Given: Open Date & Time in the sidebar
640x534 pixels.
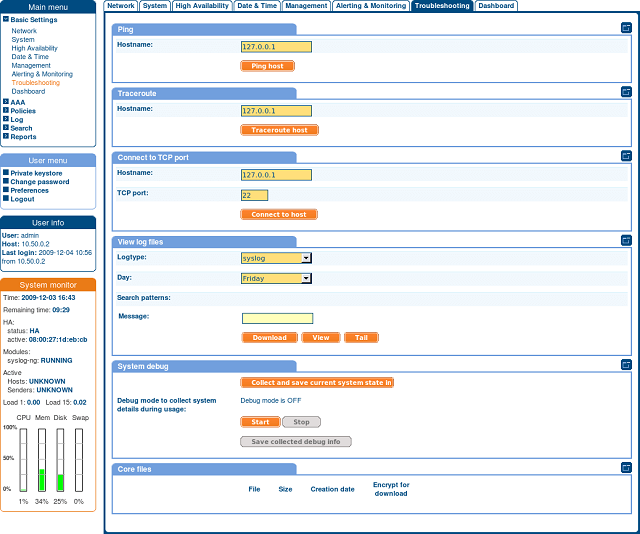Looking at the screenshot, I should coord(30,57).
